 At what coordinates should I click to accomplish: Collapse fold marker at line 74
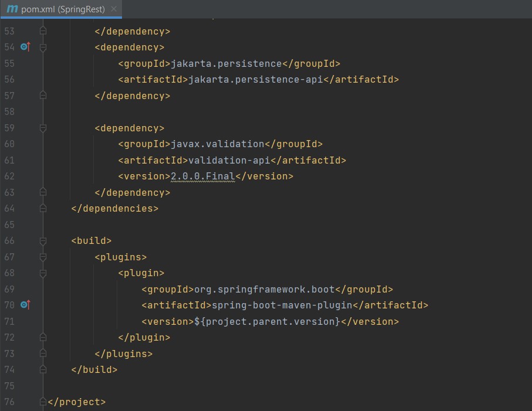(43, 369)
